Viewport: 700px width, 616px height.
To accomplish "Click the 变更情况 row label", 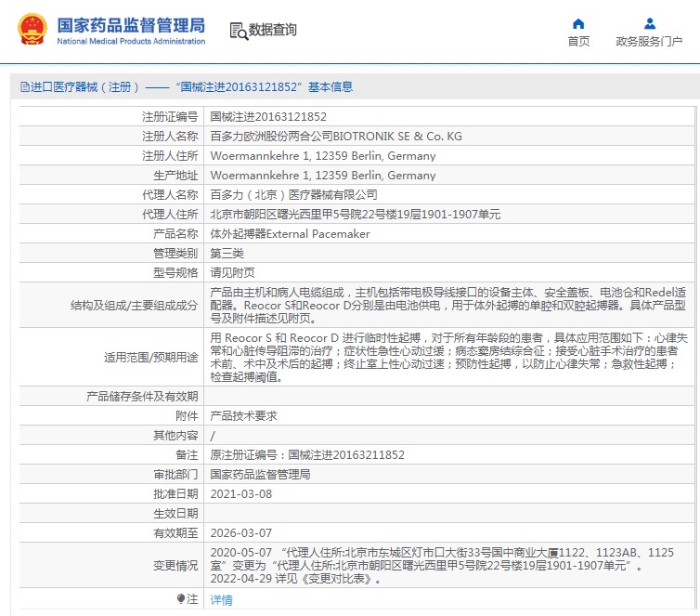I will (175, 565).
